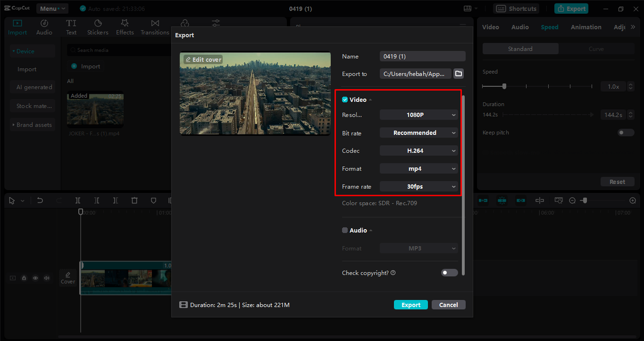Select Stock materials in sidebar

point(33,106)
